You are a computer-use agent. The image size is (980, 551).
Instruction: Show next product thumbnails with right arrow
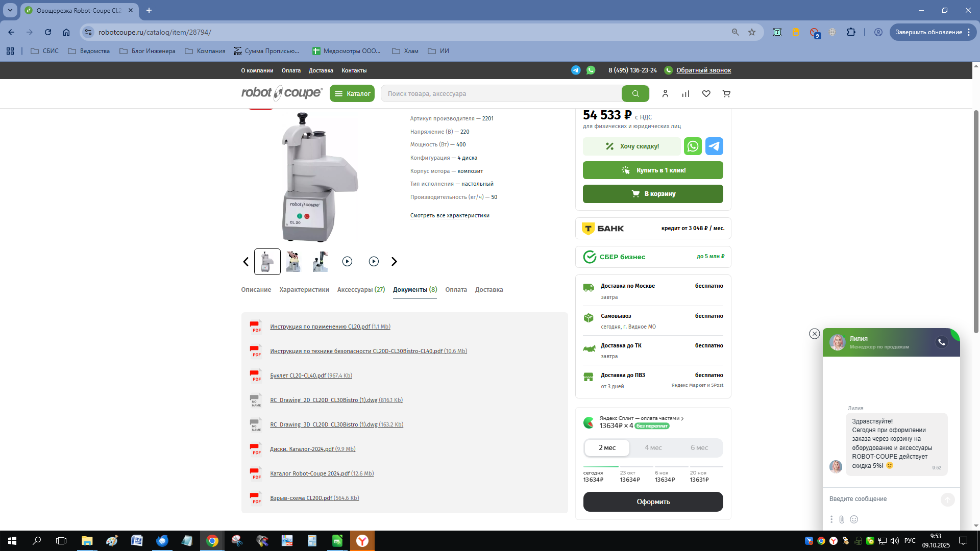pos(394,262)
